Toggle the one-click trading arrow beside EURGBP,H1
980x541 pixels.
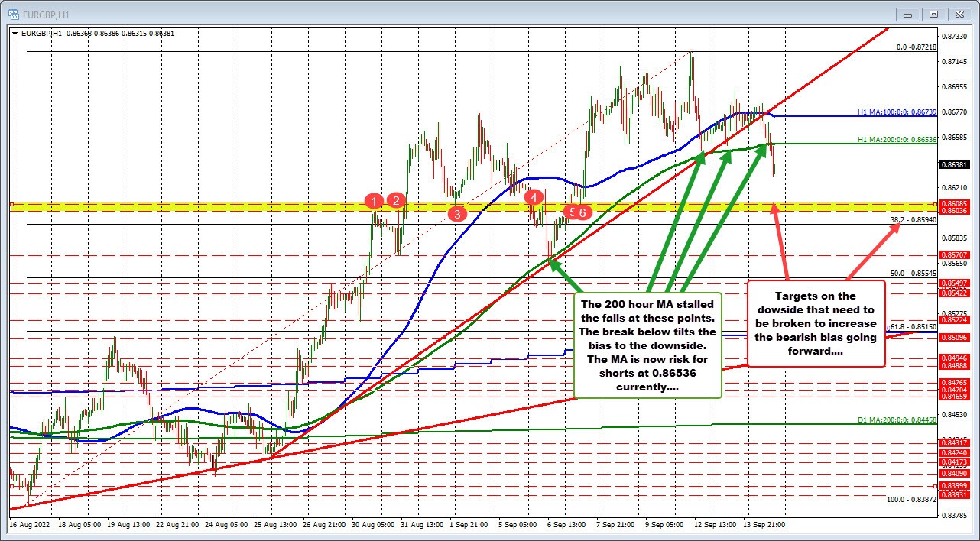click(15, 33)
